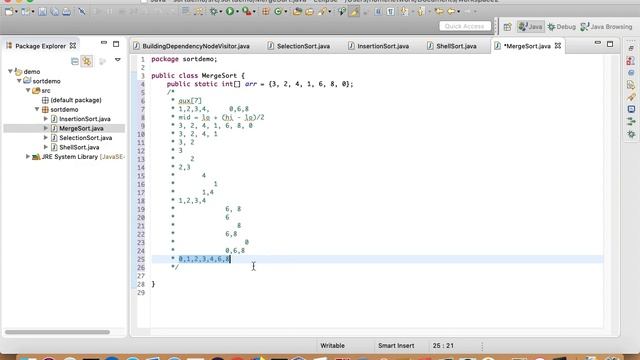Screen dimensions: 640x360
Task: Toggle Block Selection Mode icon
Action: pos(378,11)
